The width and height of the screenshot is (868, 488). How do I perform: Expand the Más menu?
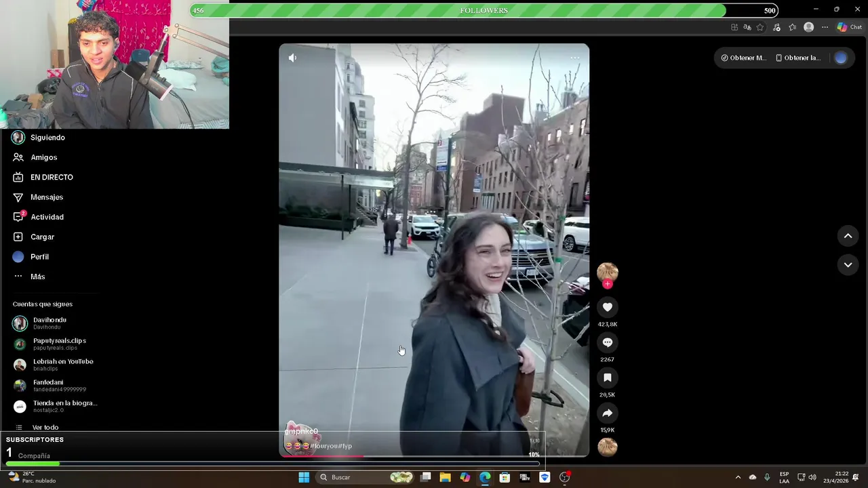pyautogui.click(x=28, y=277)
